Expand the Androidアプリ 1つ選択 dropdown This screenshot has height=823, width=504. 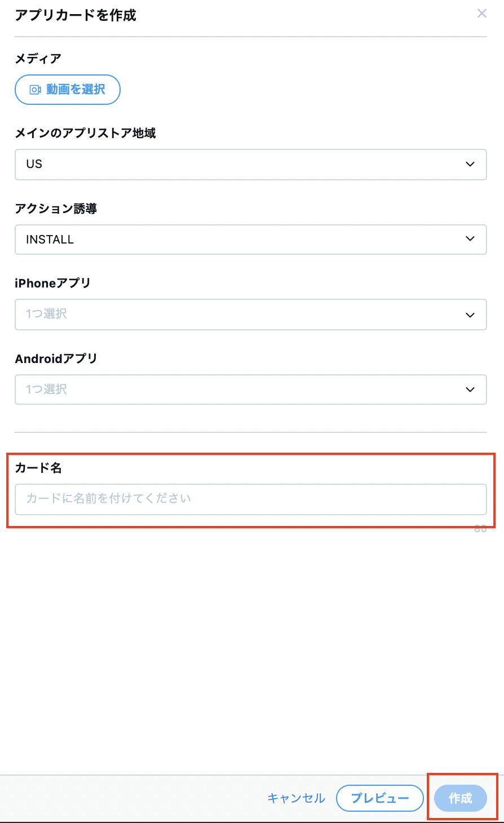click(251, 390)
